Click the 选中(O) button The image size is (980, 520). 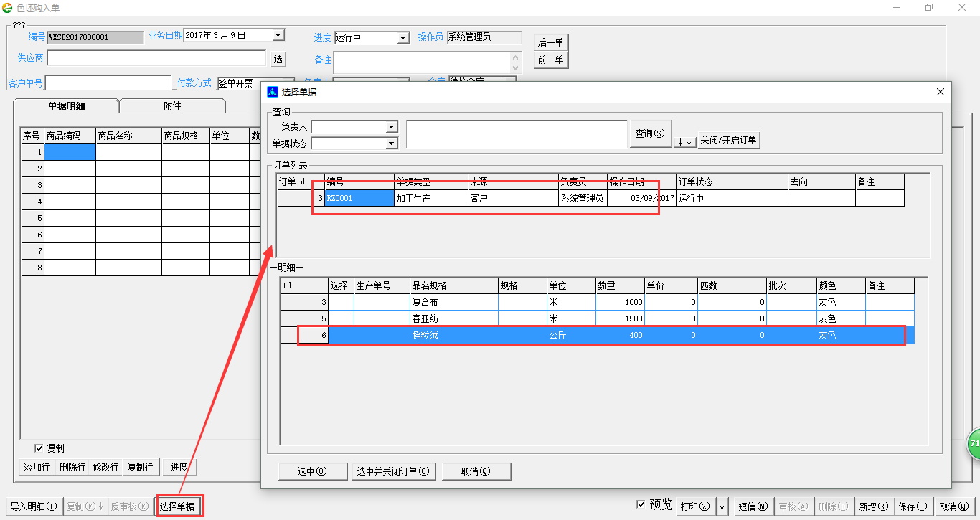click(x=312, y=471)
